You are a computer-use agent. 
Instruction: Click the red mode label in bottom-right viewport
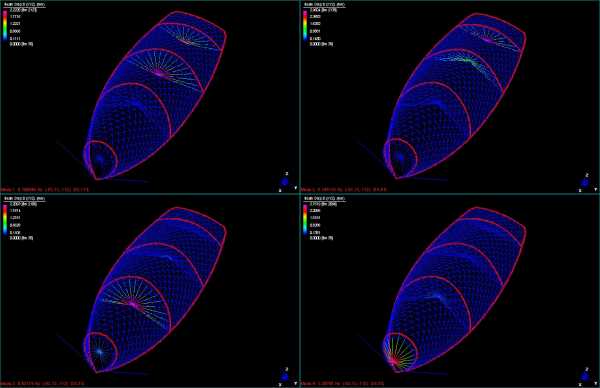pos(342,383)
